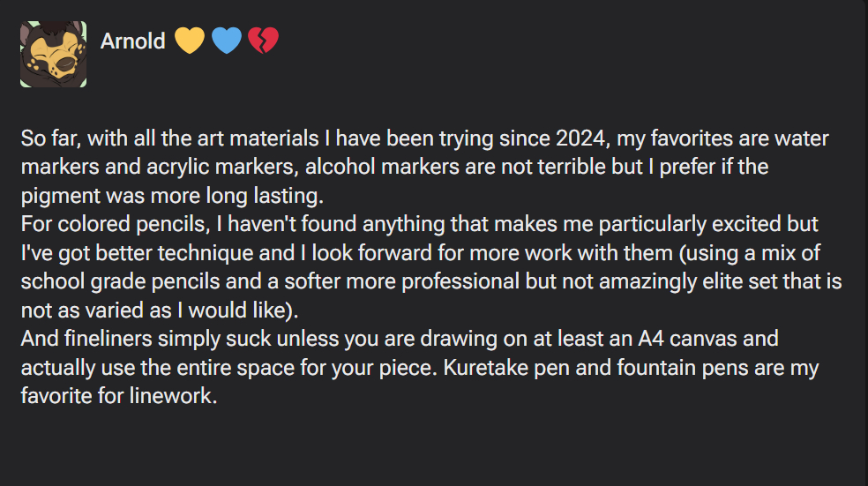Click the red broken heart emoji
This screenshot has height=486, width=868.
[x=263, y=41]
